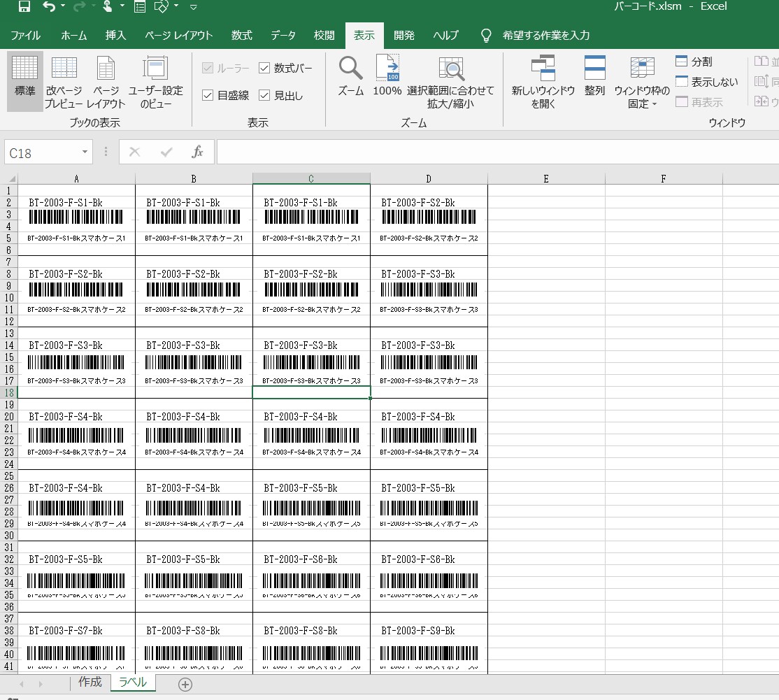This screenshot has width=779, height=700.
Task: Switch to ページレイアウト view
Action: (x=106, y=82)
